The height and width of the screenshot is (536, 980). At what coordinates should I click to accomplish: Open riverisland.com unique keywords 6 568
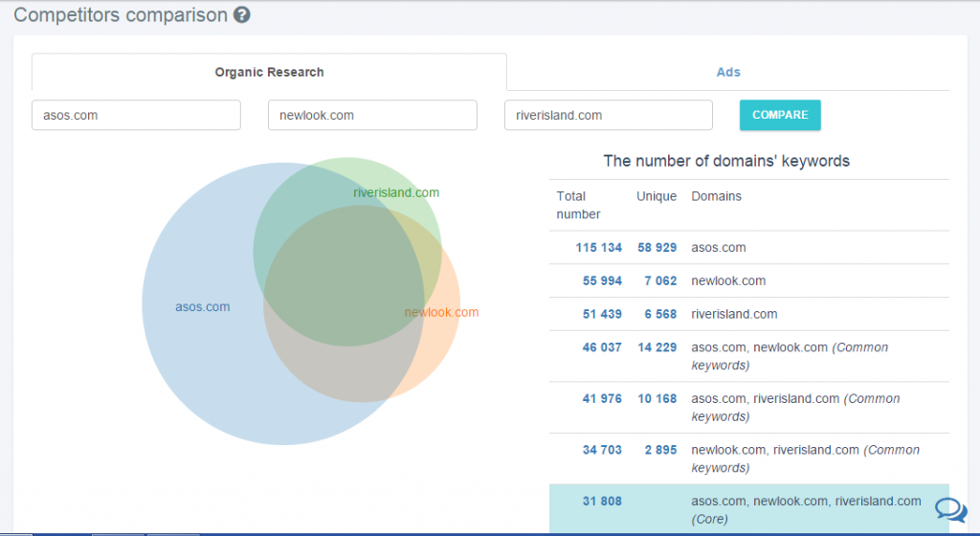coord(660,314)
